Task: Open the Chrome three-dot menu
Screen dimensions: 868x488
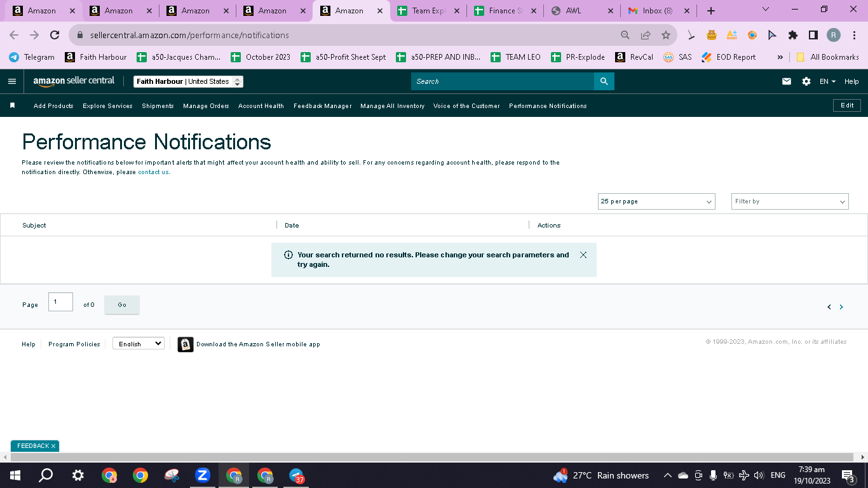Action: [855, 35]
